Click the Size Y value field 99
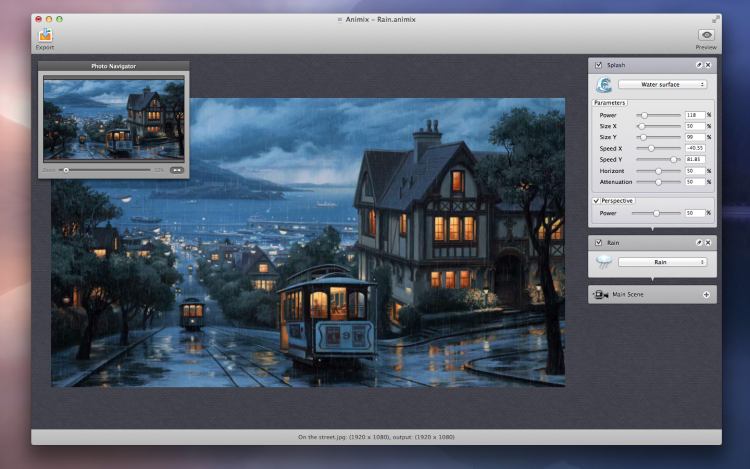 [x=695, y=137]
